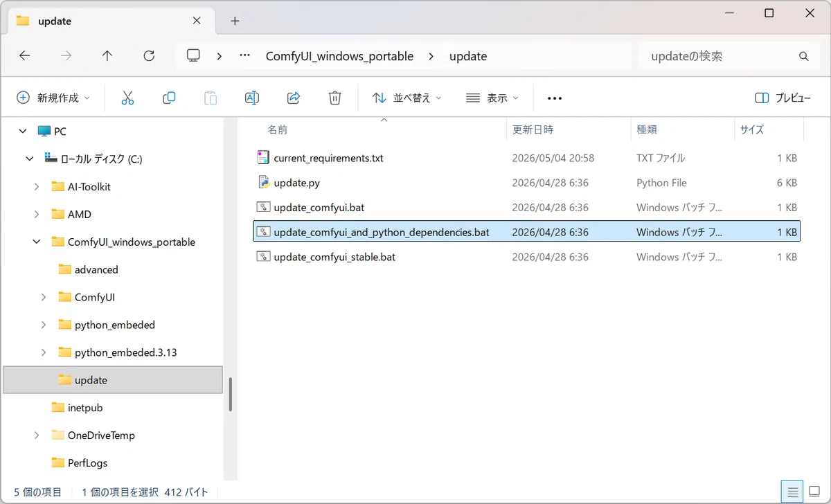831x504 pixels.
Task: Expand the AMD folder node
Action: pyautogui.click(x=37, y=214)
